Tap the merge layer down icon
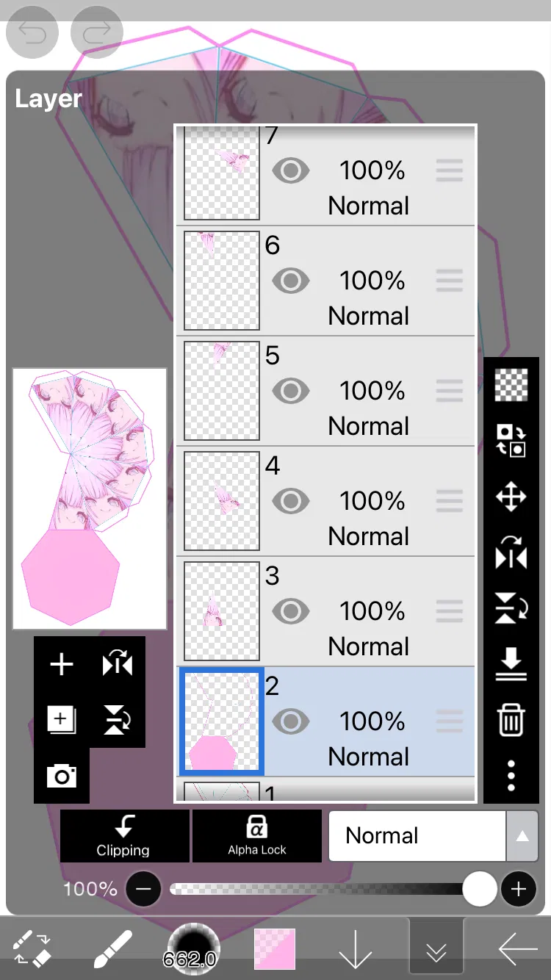This screenshot has width=551, height=980. tap(511, 665)
